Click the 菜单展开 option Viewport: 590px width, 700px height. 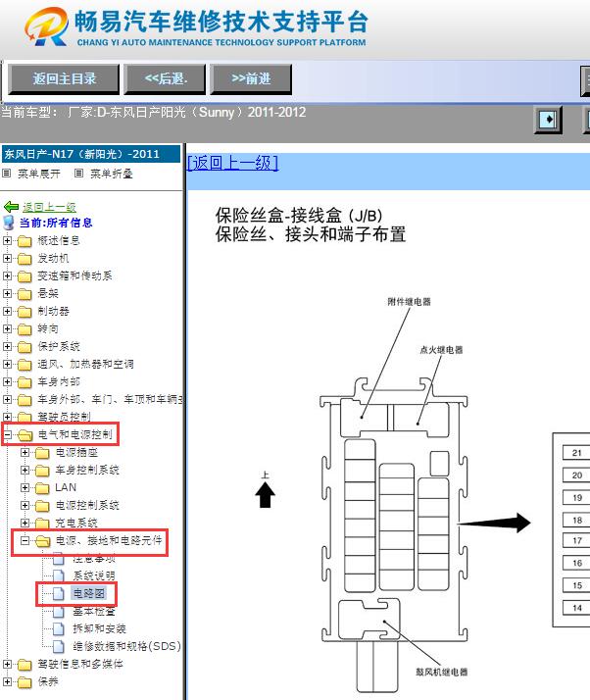[x=39, y=174]
